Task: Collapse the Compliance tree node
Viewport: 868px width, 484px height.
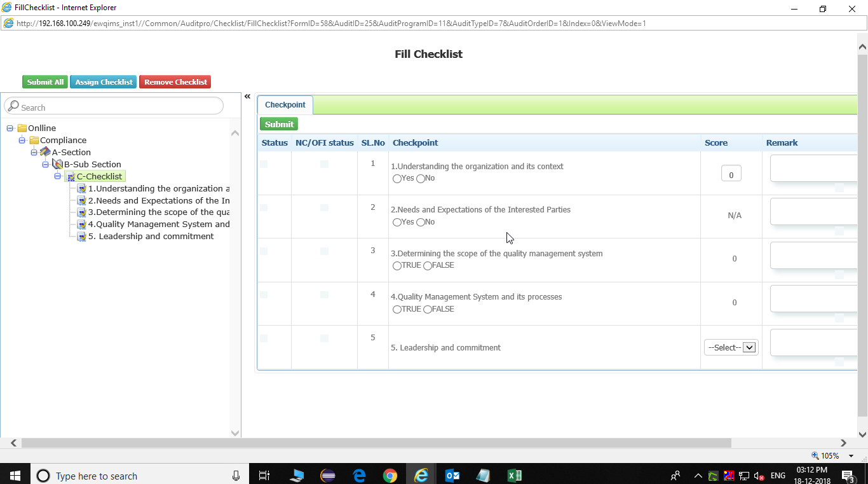Action: pyautogui.click(x=22, y=141)
